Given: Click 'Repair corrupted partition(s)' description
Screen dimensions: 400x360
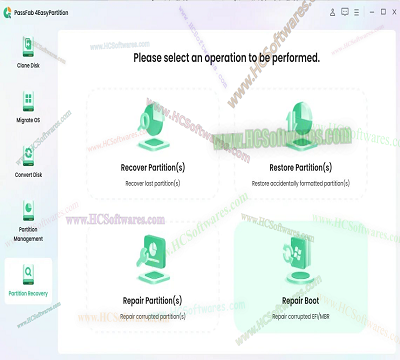Looking at the screenshot, I should click(152, 316).
